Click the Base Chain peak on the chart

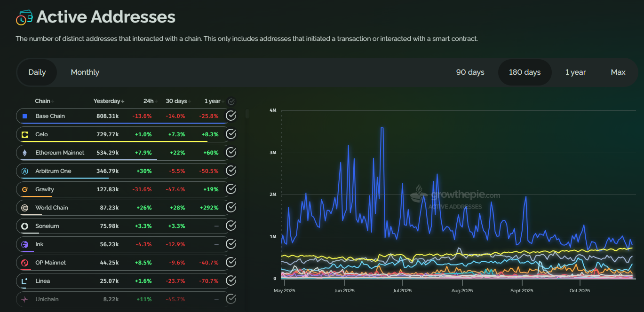coord(382,128)
